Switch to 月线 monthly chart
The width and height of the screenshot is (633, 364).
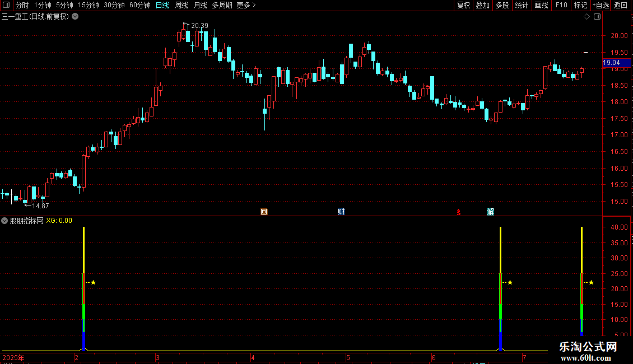[200, 5]
